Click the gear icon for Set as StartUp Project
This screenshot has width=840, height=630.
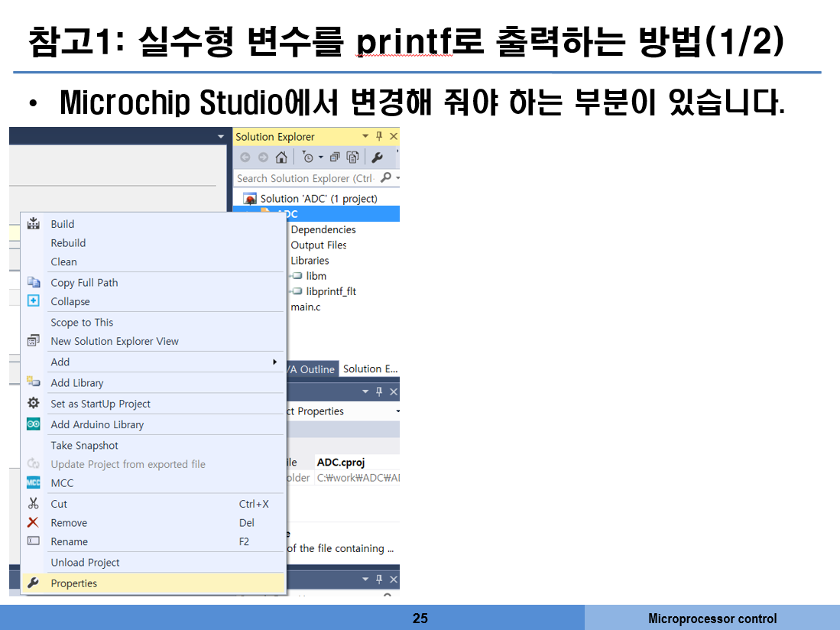[x=33, y=403]
